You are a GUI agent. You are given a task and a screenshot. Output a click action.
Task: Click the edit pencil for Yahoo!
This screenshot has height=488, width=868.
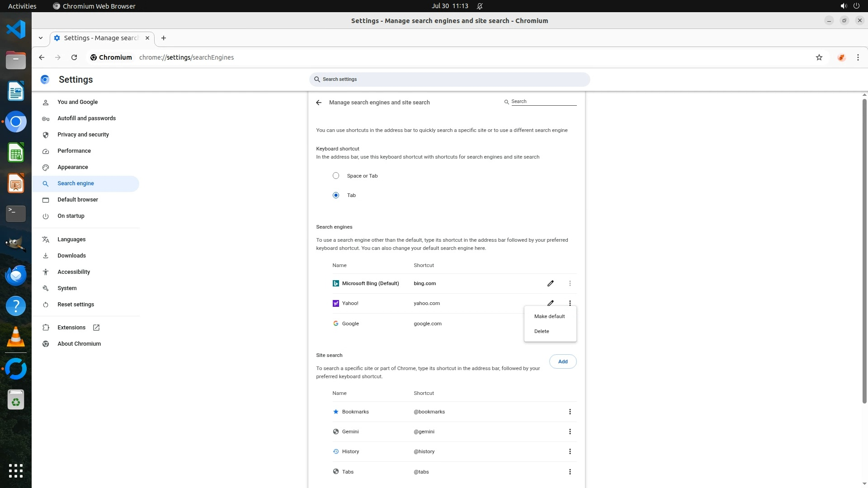click(550, 303)
